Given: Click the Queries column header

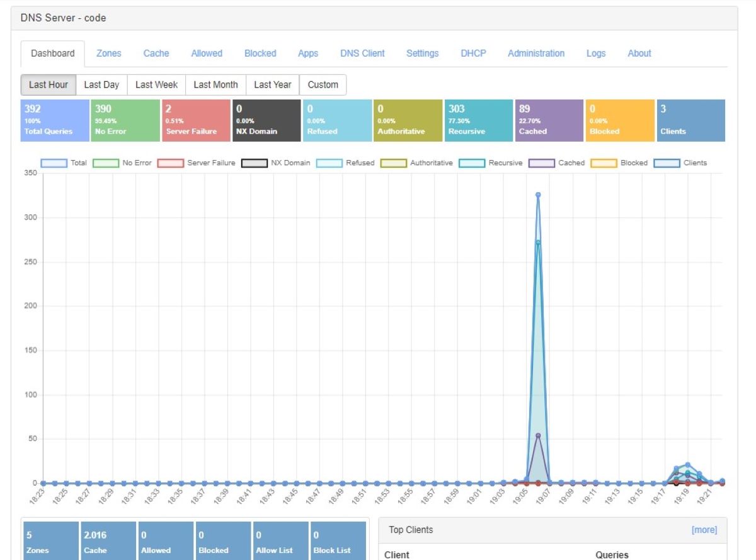Looking at the screenshot, I should coord(612,554).
